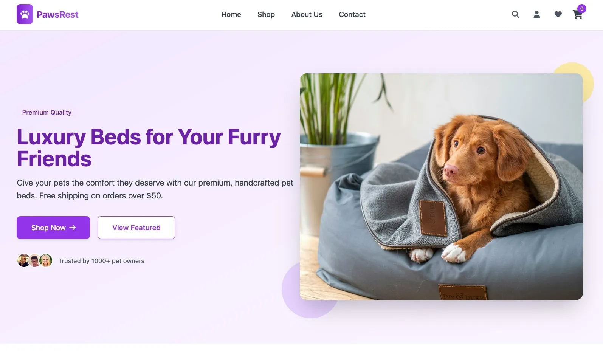The width and height of the screenshot is (603, 364).
Task: Click the View Featured button
Action: pos(136,228)
